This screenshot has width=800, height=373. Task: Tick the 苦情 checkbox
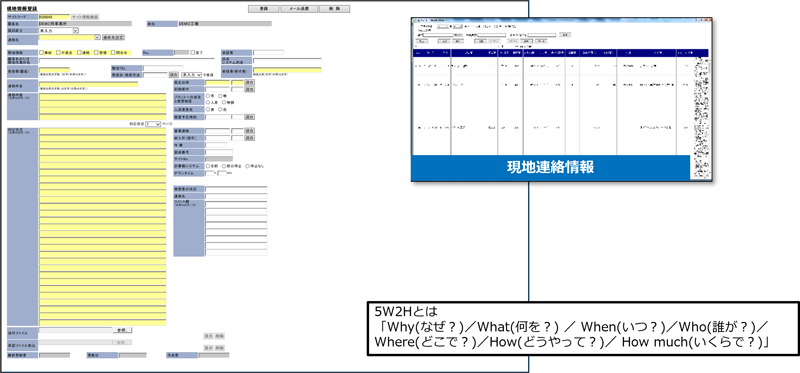pyautogui.click(x=96, y=53)
